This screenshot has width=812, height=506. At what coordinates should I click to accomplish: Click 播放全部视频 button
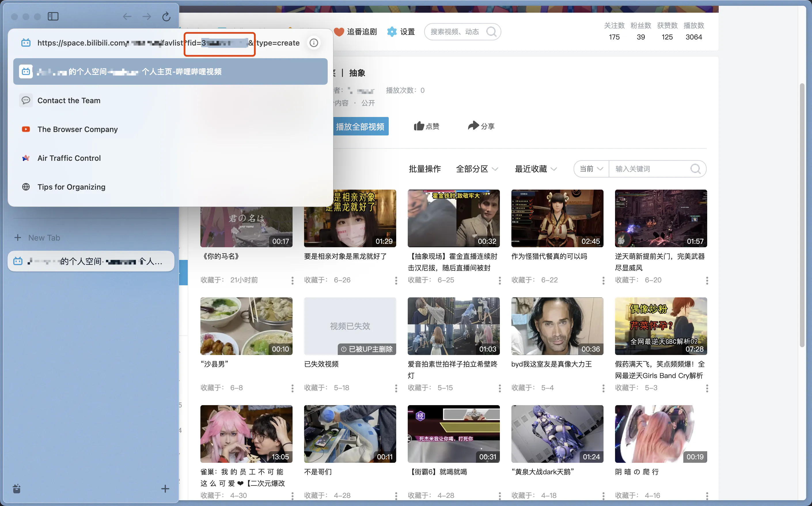(x=360, y=126)
